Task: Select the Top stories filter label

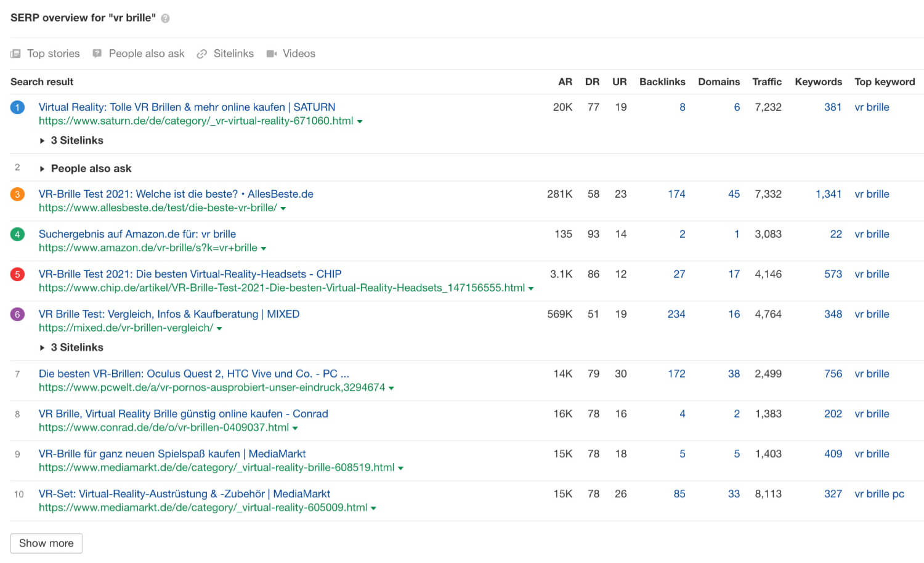Action: (54, 54)
